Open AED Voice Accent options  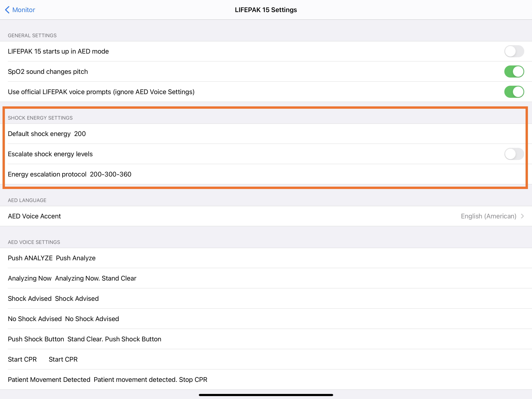coord(34,216)
